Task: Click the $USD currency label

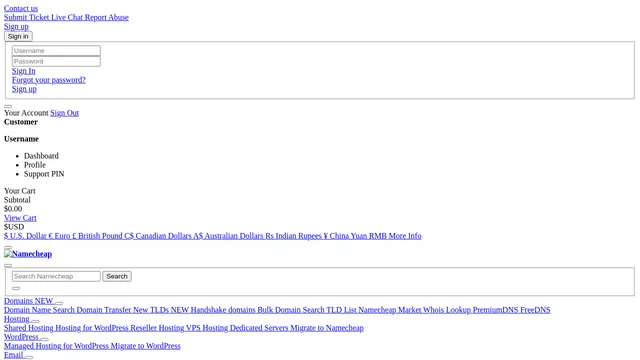Action: [14, 227]
